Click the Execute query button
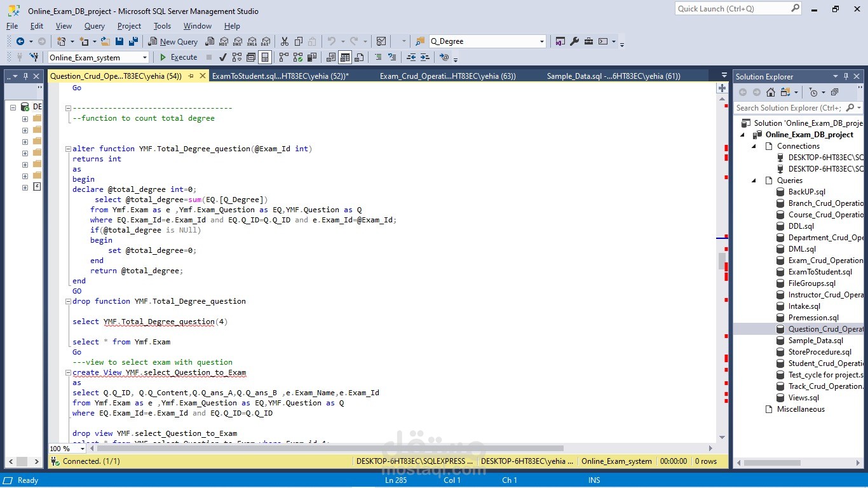The height and width of the screenshot is (488, 868). [178, 57]
